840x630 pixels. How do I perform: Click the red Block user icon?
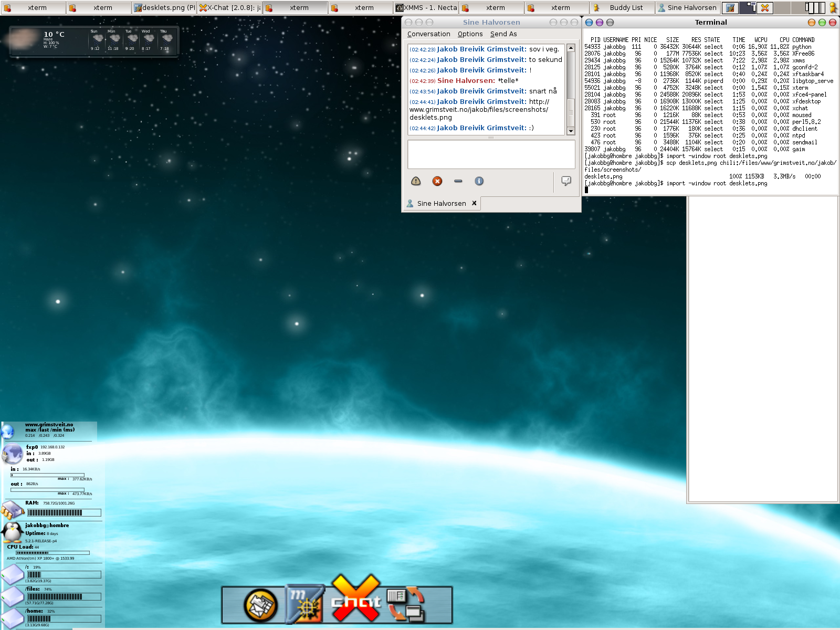[x=437, y=181]
